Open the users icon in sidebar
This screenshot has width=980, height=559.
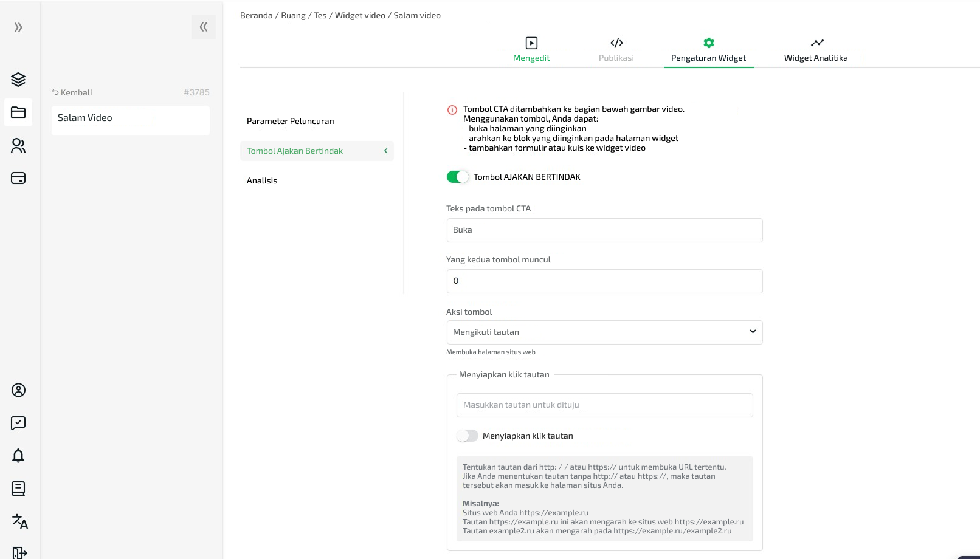coord(18,145)
